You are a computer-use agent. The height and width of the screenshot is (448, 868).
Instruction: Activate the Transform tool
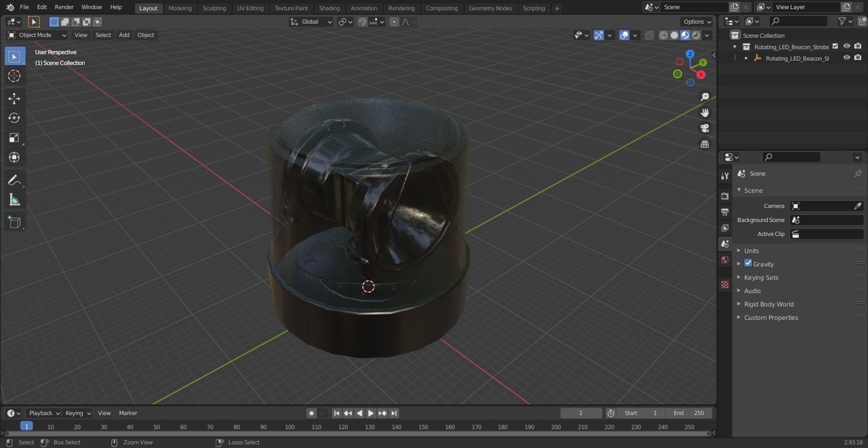(14, 157)
